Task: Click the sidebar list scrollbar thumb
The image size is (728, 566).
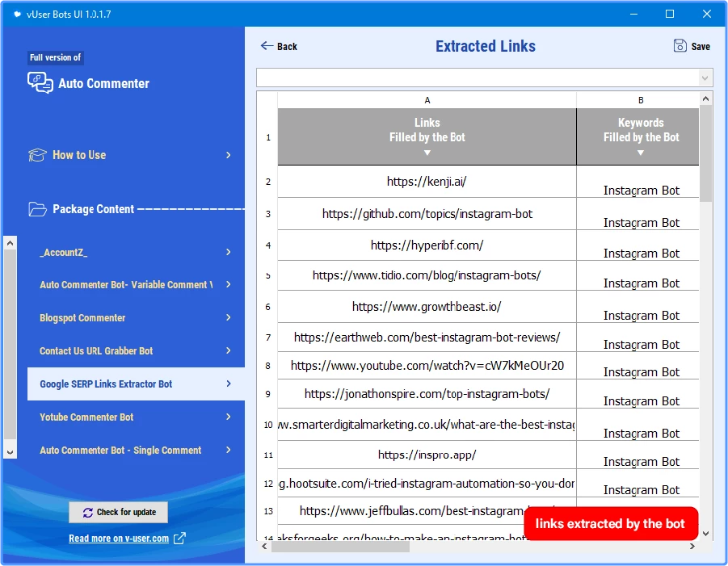Action: [x=11, y=345]
